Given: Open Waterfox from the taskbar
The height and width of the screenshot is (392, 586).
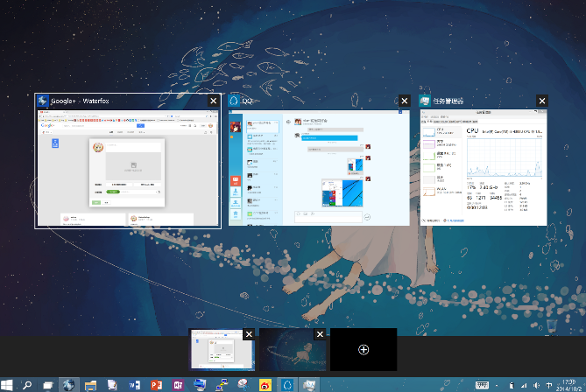Looking at the screenshot, I should click(x=70, y=385).
